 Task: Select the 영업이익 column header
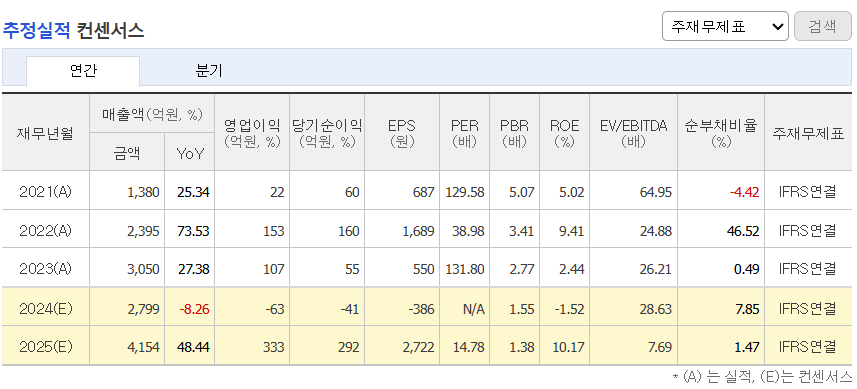tap(252, 133)
